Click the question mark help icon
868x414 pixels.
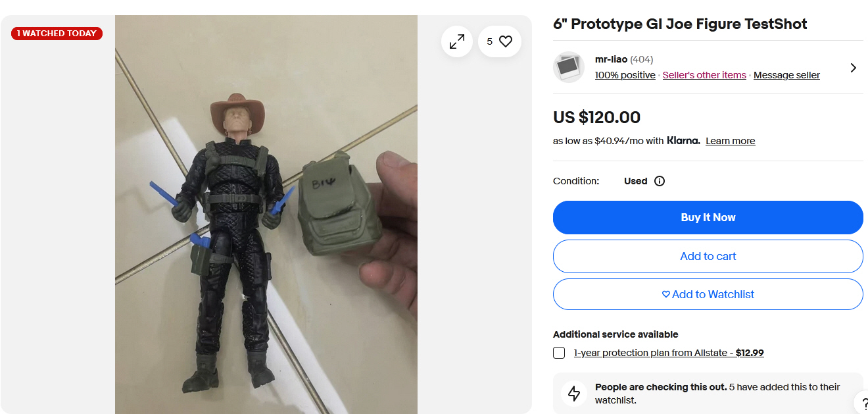862,402
